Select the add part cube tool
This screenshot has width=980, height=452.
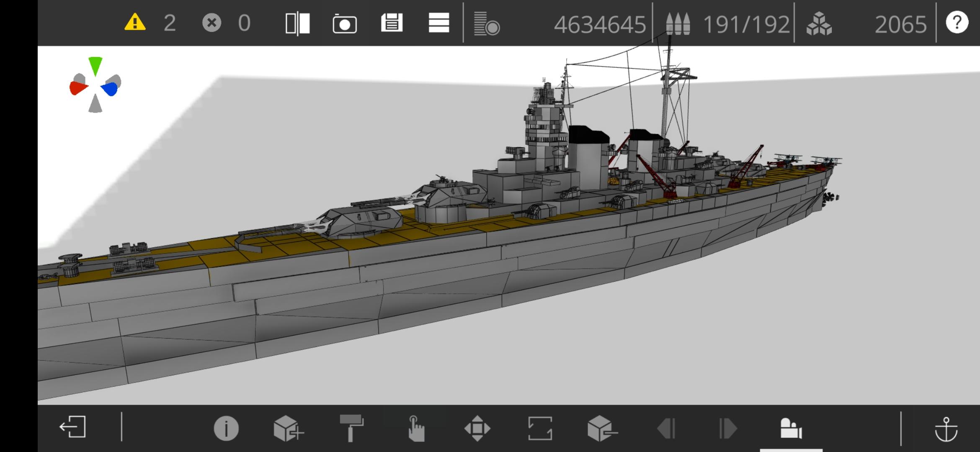coord(288,429)
